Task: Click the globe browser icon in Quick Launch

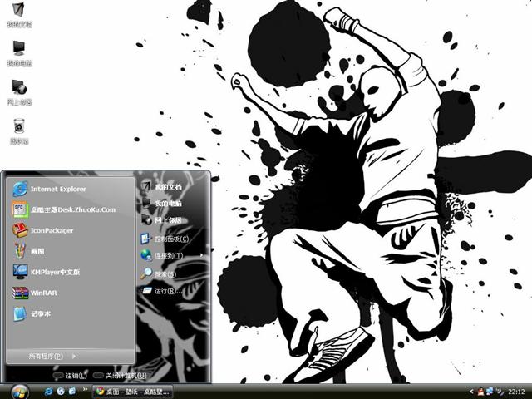Action: pyautogui.click(x=61, y=392)
